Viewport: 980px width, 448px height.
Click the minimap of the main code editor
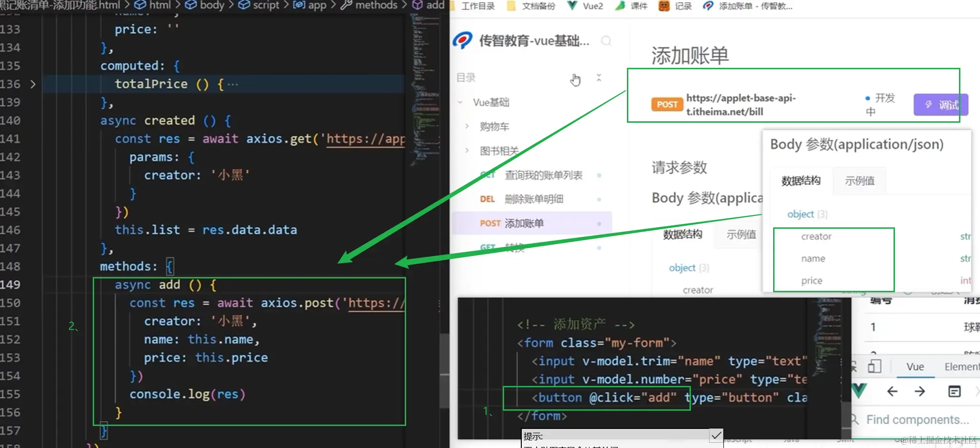(425, 91)
